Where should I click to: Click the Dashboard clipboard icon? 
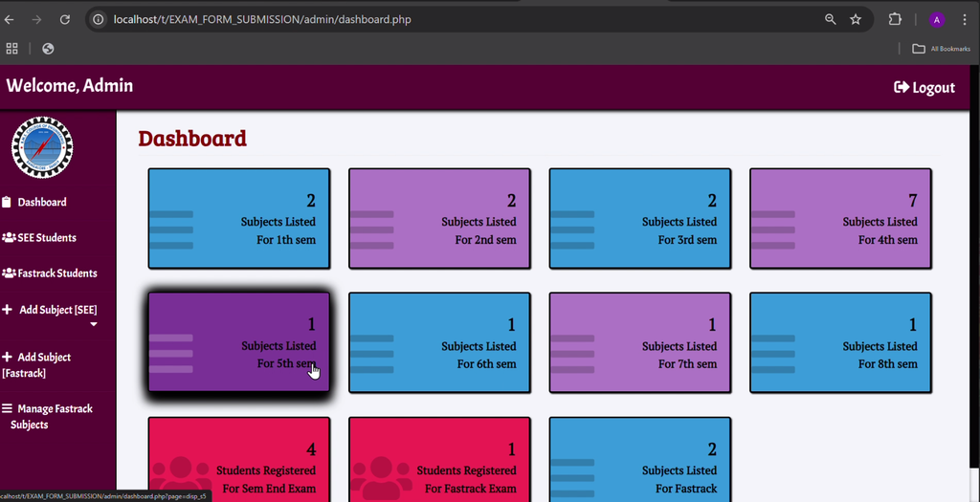tap(7, 203)
